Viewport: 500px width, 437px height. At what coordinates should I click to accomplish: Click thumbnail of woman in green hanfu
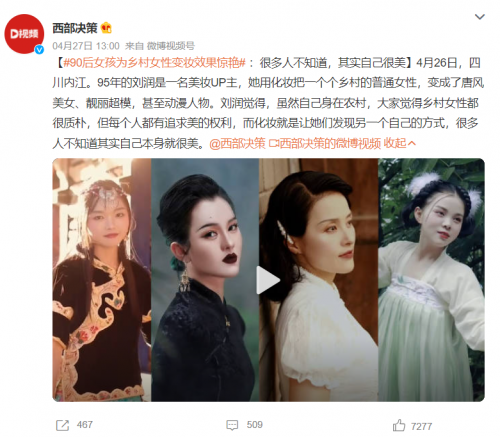(431, 280)
